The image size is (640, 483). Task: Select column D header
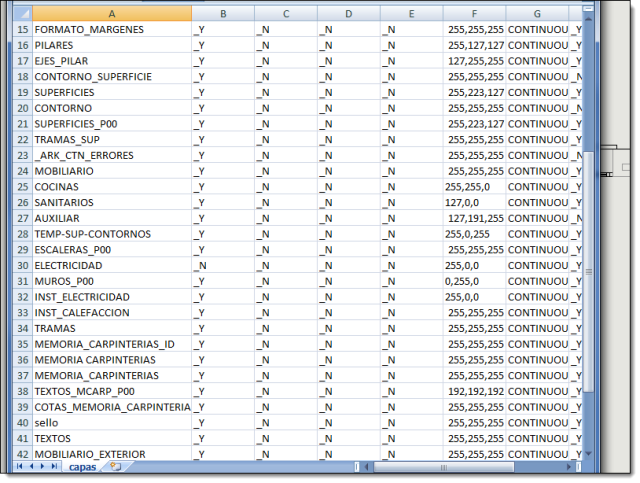click(349, 14)
